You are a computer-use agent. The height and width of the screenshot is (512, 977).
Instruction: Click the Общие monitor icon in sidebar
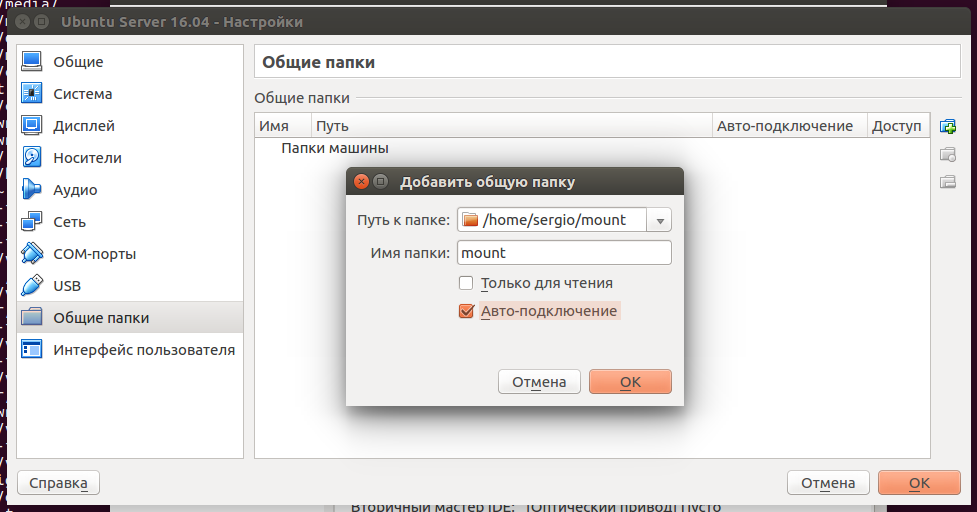click(x=31, y=61)
